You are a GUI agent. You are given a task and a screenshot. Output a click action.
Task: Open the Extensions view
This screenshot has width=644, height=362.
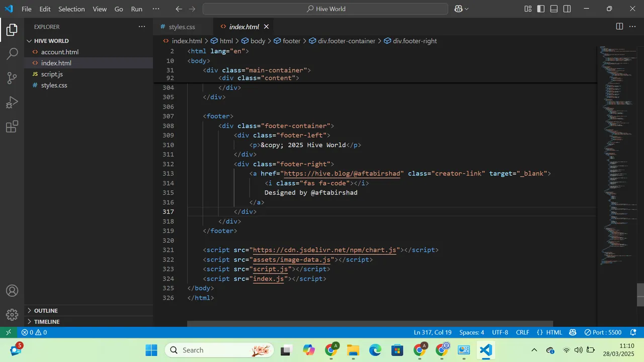point(12,126)
